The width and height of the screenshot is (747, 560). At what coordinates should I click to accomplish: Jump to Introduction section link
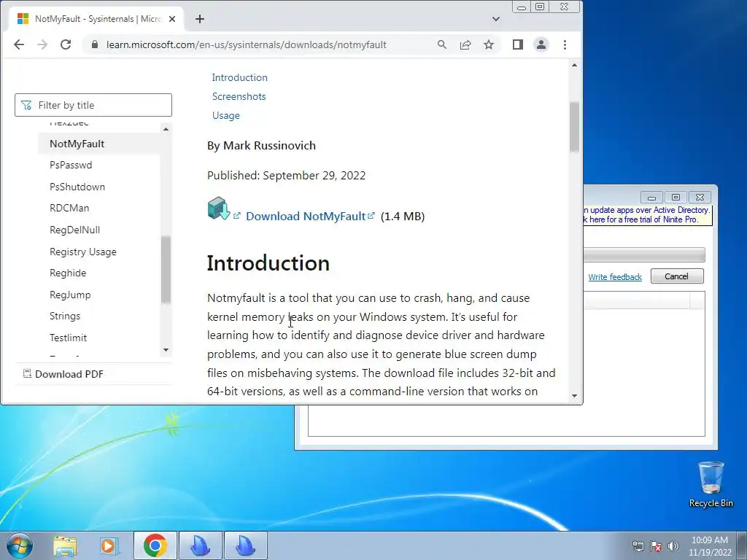(239, 77)
